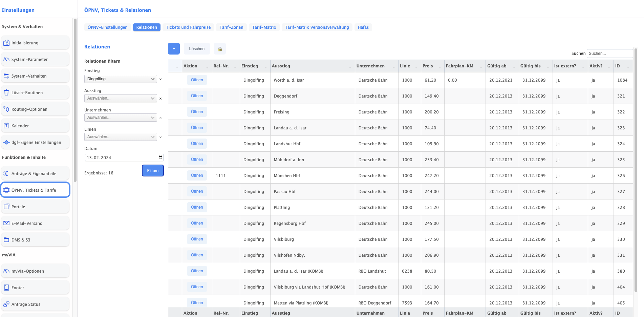Open the calendar picker in Datum field

pyautogui.click(x=160, y=157)
